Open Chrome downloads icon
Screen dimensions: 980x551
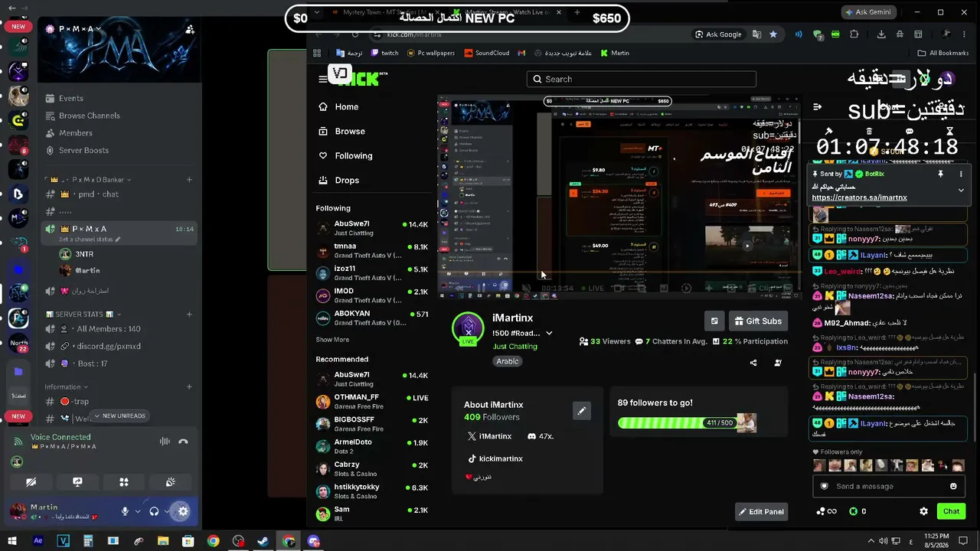point(881,34)
